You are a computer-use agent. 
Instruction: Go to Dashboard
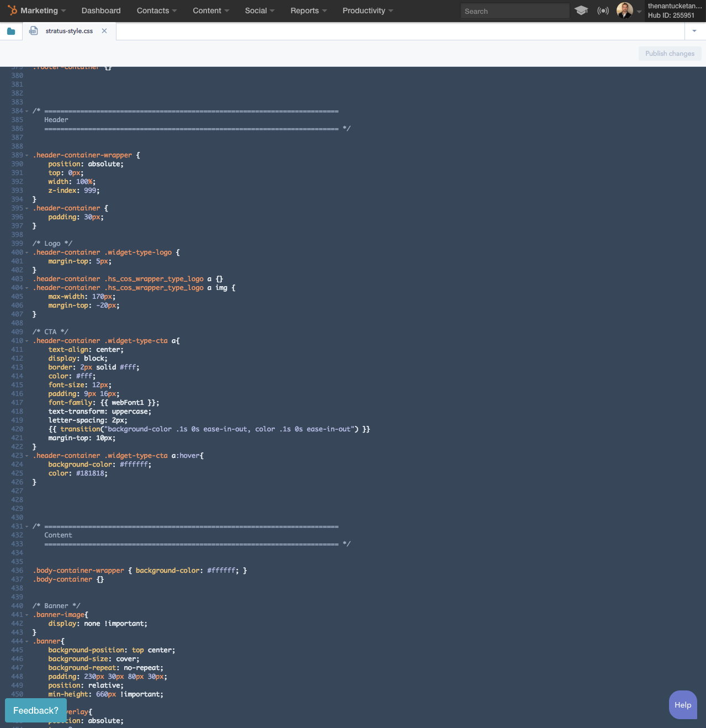(101, 10)
